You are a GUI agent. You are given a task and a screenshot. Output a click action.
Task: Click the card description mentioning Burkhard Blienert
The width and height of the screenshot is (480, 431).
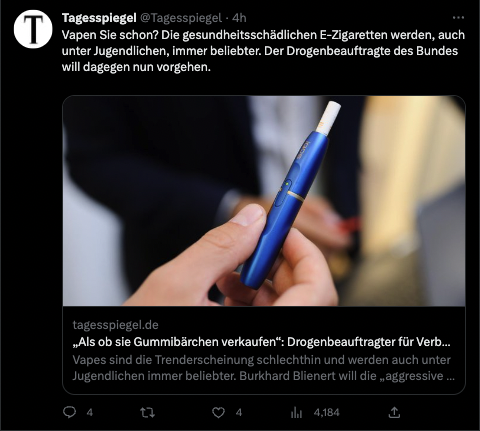coord(263,368)
